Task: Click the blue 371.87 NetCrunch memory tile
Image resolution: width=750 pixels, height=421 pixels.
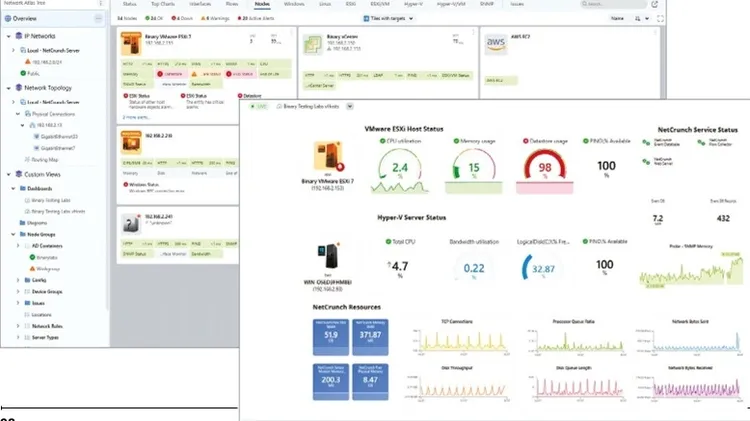Action: (x=370, y=337)
